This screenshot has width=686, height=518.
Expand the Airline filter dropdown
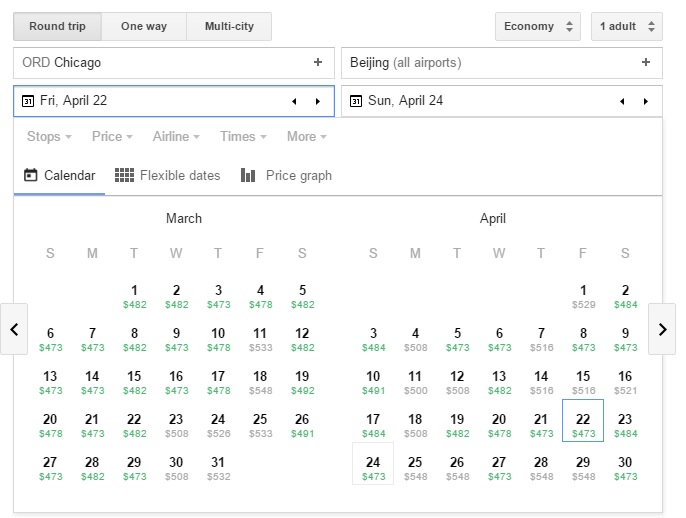tap(176, 136)
